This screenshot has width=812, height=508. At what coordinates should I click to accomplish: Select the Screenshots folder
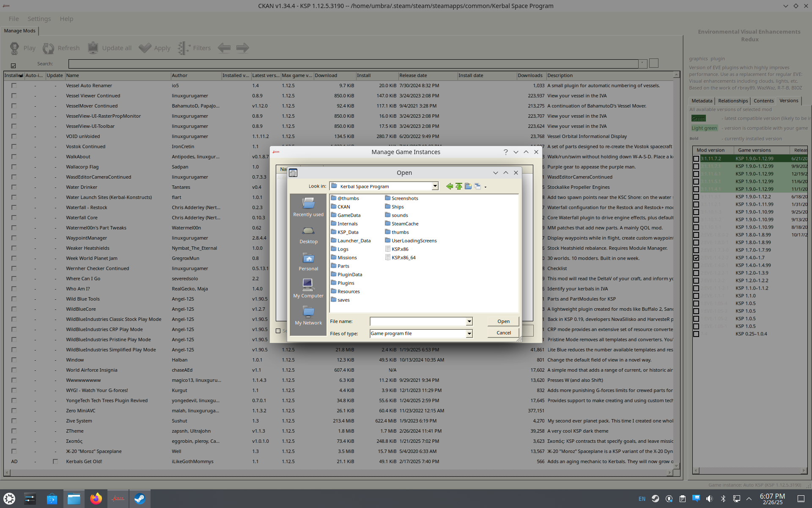[x=401, y=198]
